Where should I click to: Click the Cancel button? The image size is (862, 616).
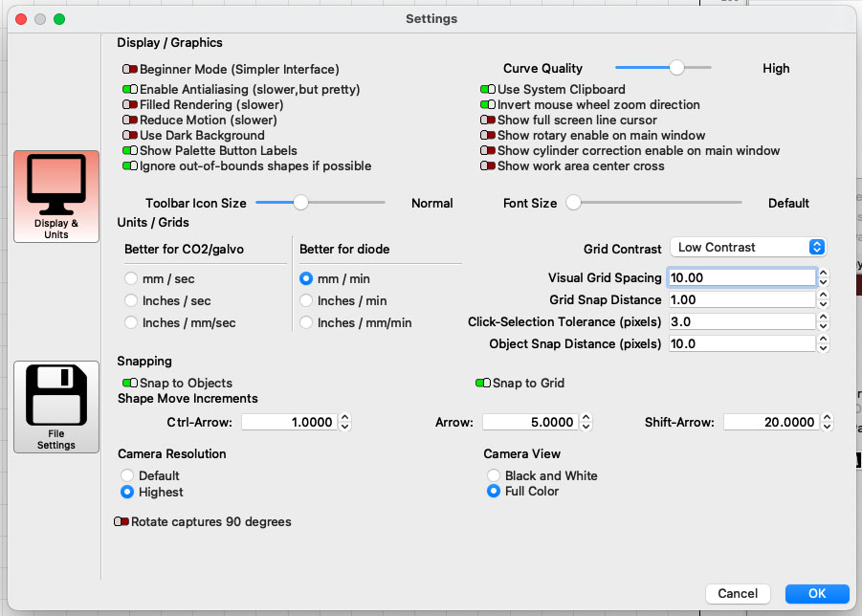[x=738, y=593]
